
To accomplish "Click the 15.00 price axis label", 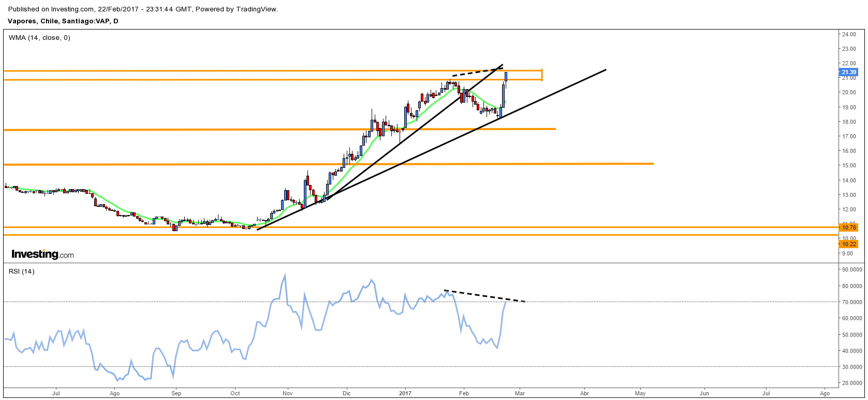I will coord(848,166).
